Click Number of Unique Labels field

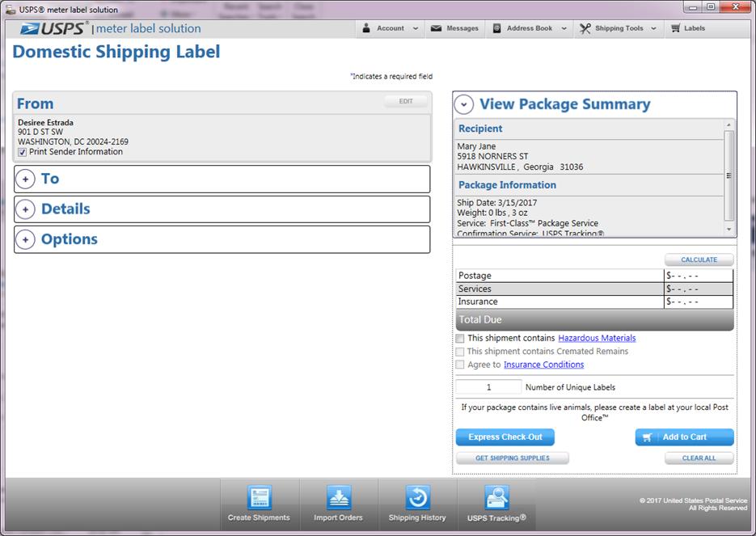(x=489, y=387)
